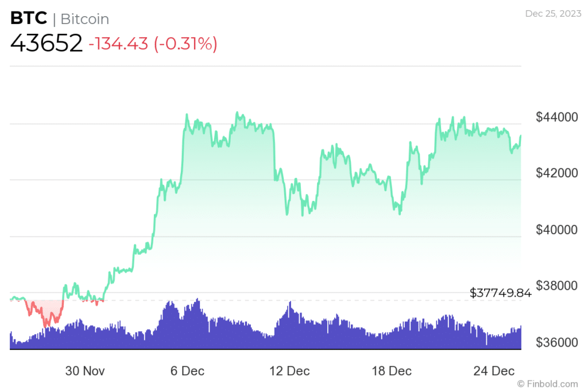Screen dimensions: 588x392
Task: Click the $37749.84 baseline price label
Action: coord(500,293)
